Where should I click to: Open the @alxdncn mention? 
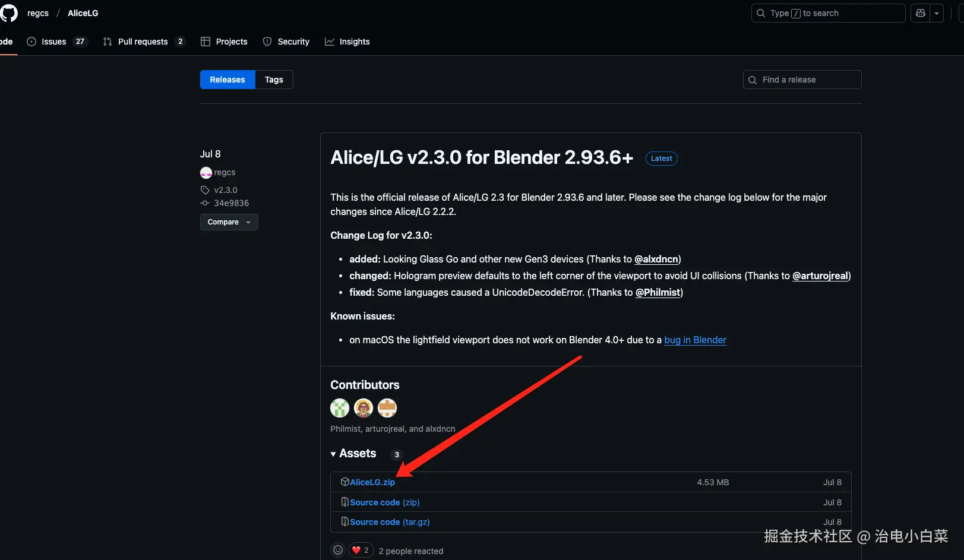click(x=656, y=259)
